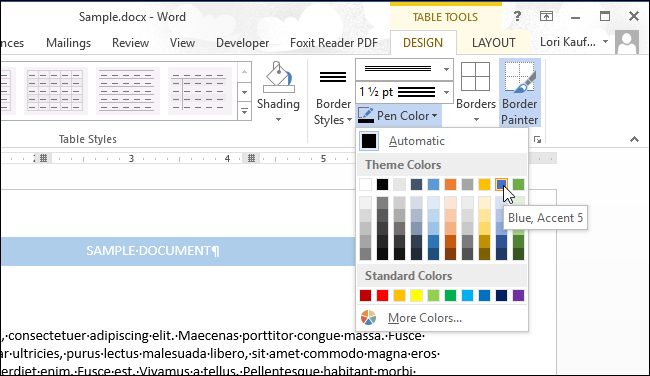Expand the Shading dropdown arrow
Screen dimensions: 650x376
coord(278,119)
